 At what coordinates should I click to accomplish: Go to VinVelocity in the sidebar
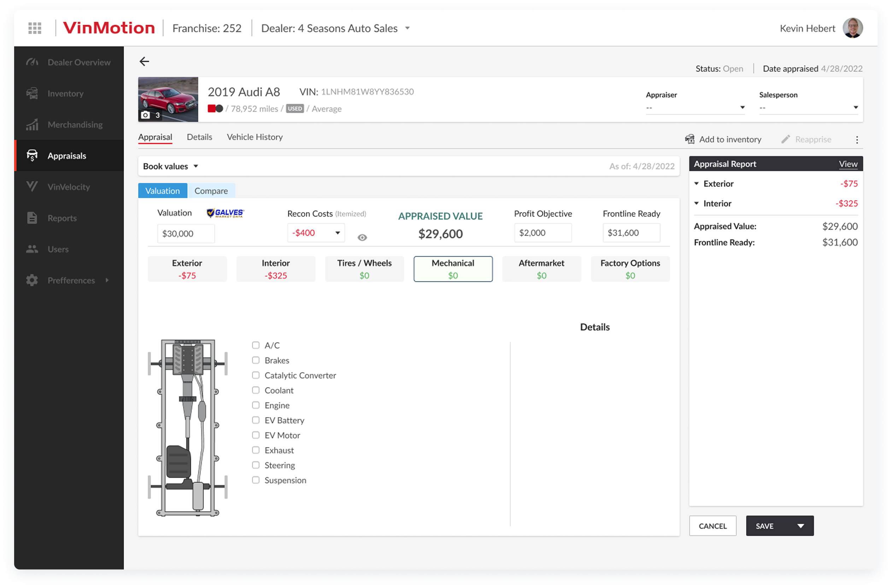point(68,187)
